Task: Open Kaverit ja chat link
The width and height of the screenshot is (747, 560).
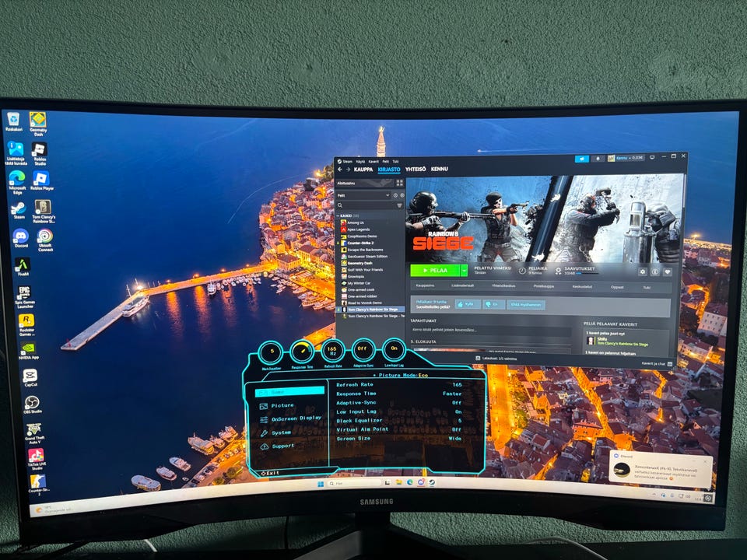Action: click(656, 364)
